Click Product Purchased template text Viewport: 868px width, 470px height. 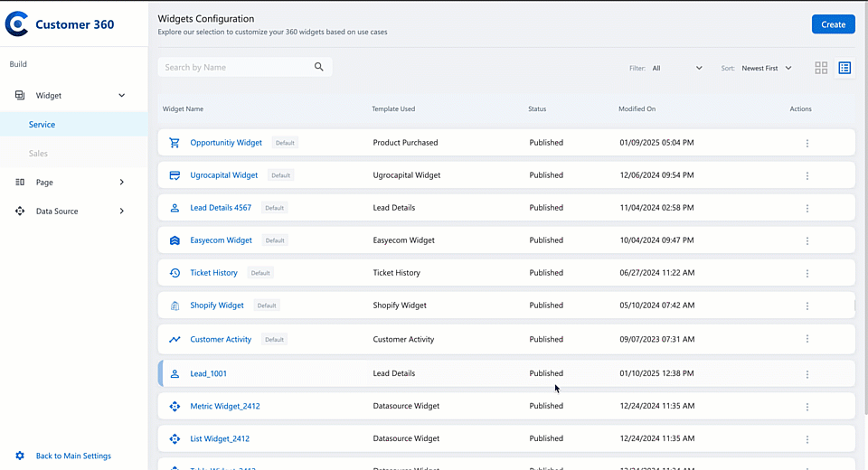click(x=405, y=142)
